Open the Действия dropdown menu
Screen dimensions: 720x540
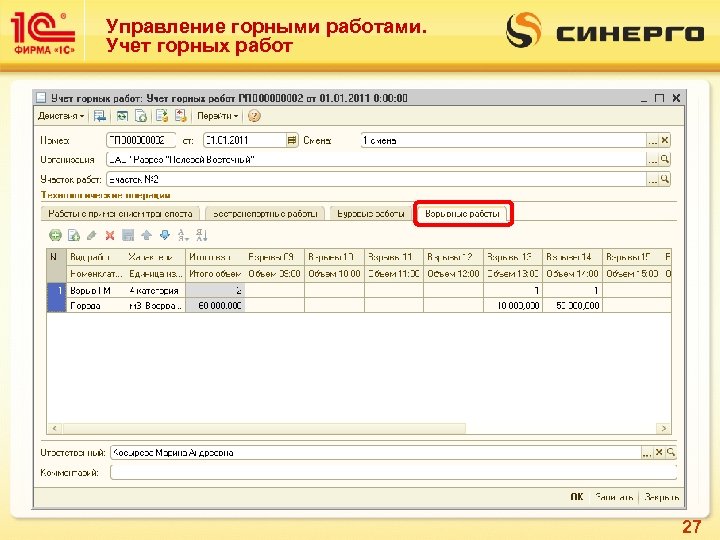tap(61, 116)
